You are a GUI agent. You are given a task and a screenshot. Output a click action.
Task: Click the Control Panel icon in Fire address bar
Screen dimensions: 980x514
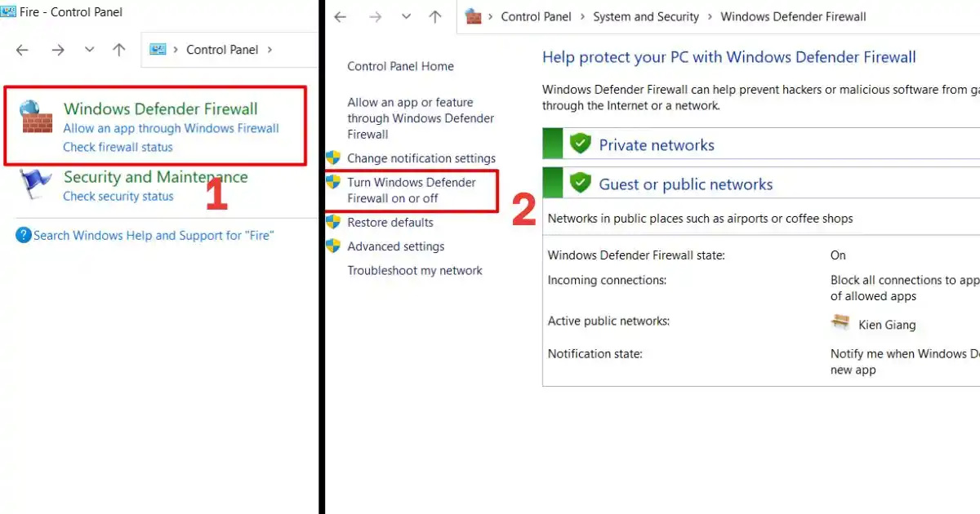[x=158, y=50]
